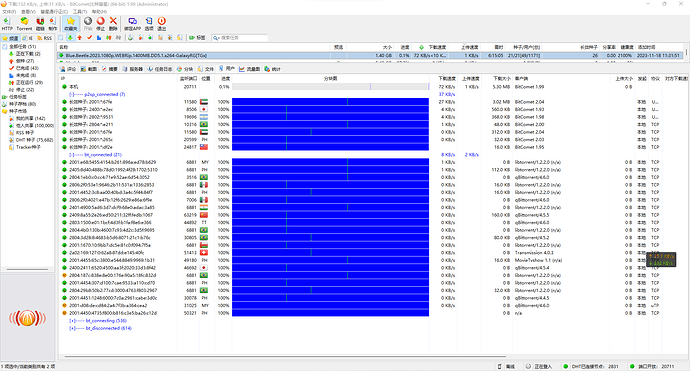Filter list by red seeding arrow icon
The height and width of the screenshot is (371, 690).
coord(80,38)
